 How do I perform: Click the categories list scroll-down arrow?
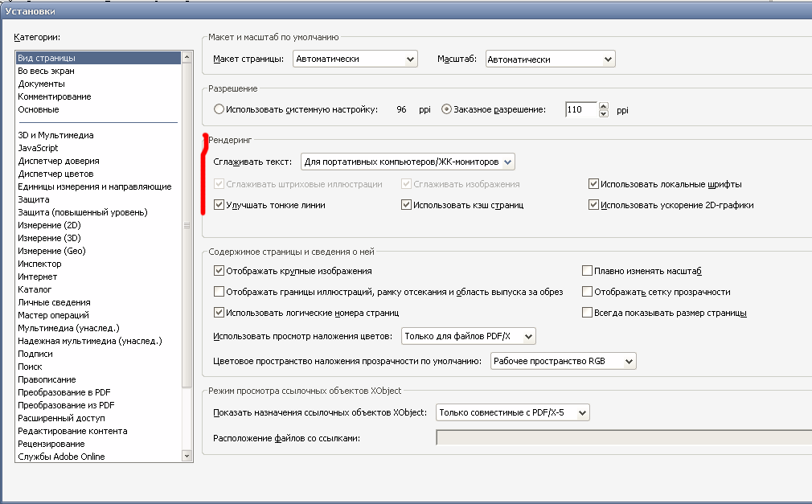coord(187,456)
